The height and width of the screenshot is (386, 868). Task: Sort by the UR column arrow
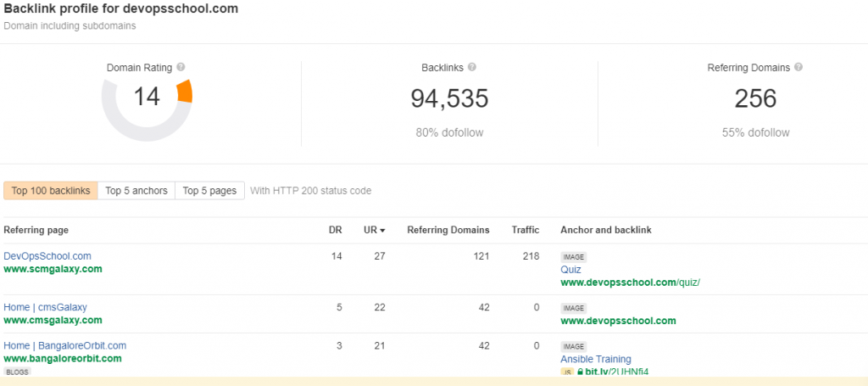pos(382,231)
